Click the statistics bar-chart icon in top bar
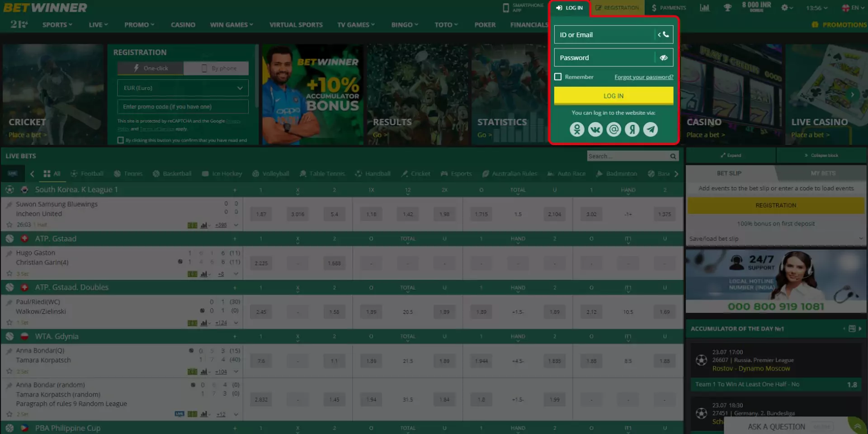This screenshot has width=868, height=434. click(x=705, y=8)
